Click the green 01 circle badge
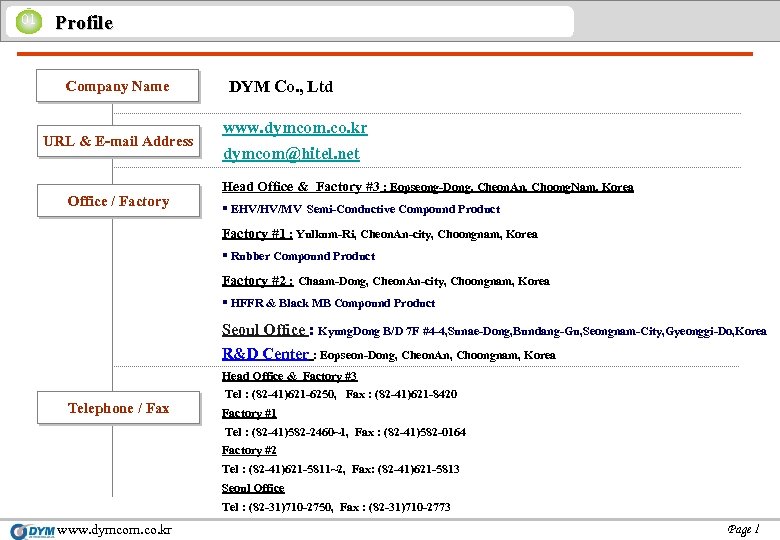The width and height of the screenshot is (780, 540). click(x=29, y=21)
